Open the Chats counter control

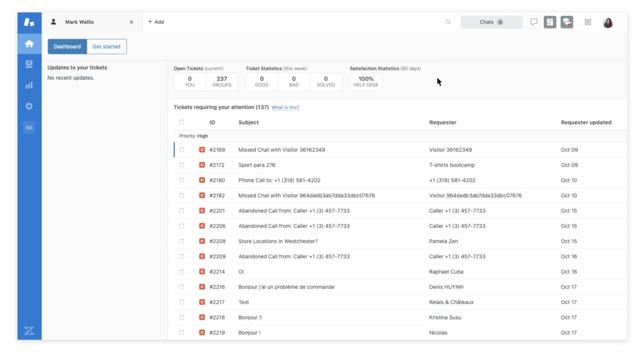[x=491, y=22]
